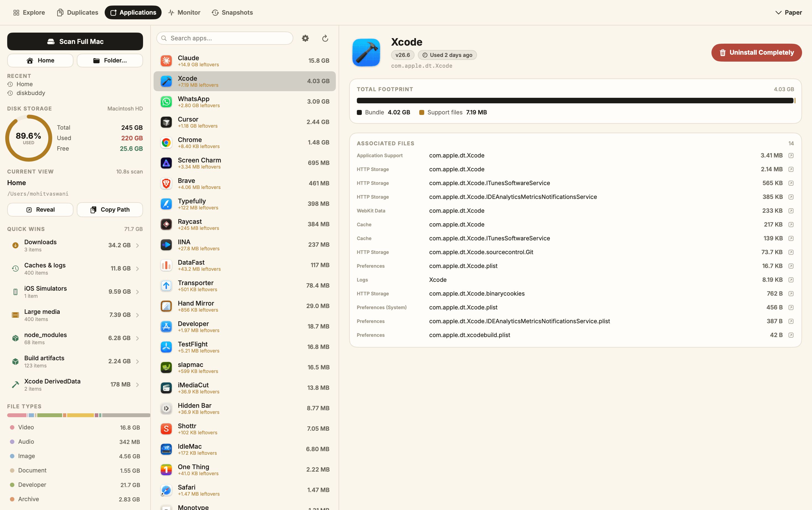Viewport: 812px width, 510px height.
Task: Click the file types color bar
Action: coord(78,415)
